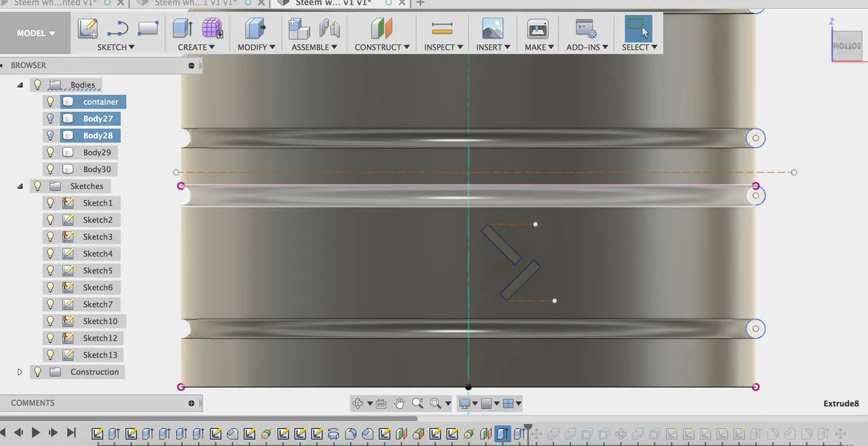Collapse the Bodies folder triangle
The width and height of the screenshot is (868, 446).
coord(20,85)
